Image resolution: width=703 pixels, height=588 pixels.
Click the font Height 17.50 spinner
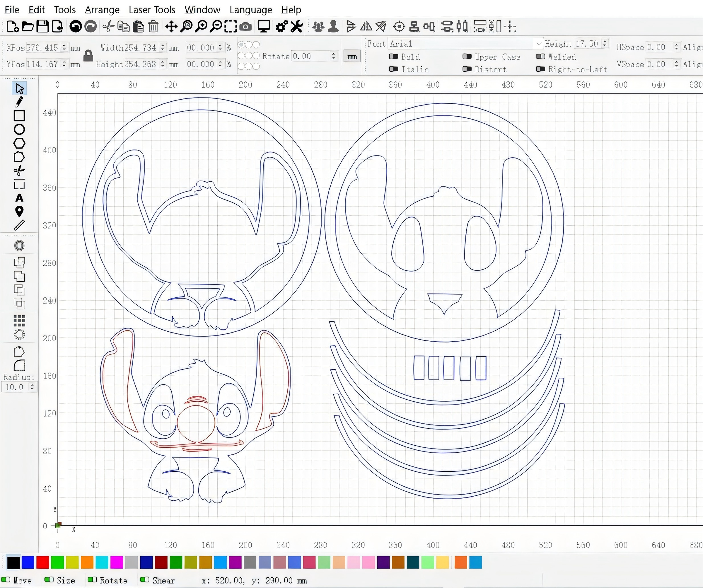pyautogui.click(x=605, y=44)
